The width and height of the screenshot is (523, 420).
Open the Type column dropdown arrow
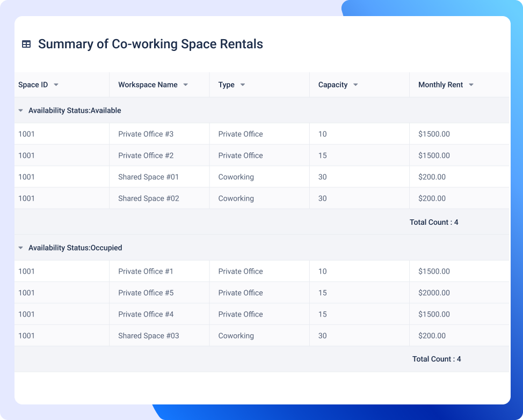[x=243, y=85]
